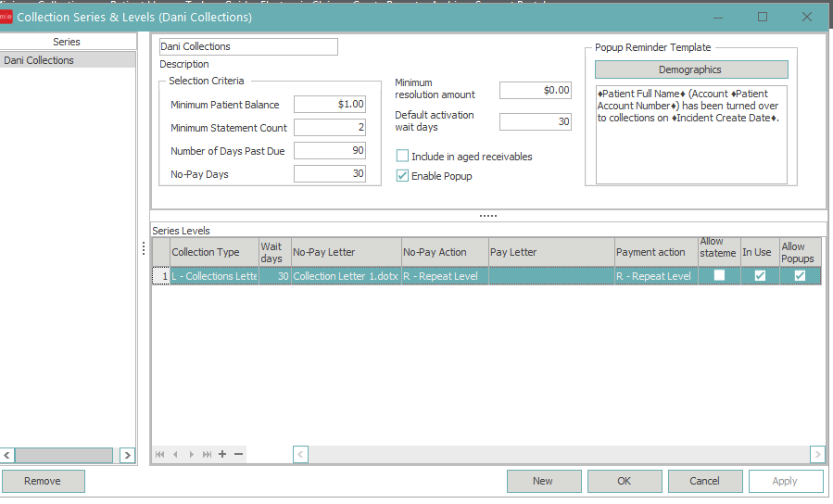Jump to last record in navigator
The image size is (833, 504).
tap(207, 454)
